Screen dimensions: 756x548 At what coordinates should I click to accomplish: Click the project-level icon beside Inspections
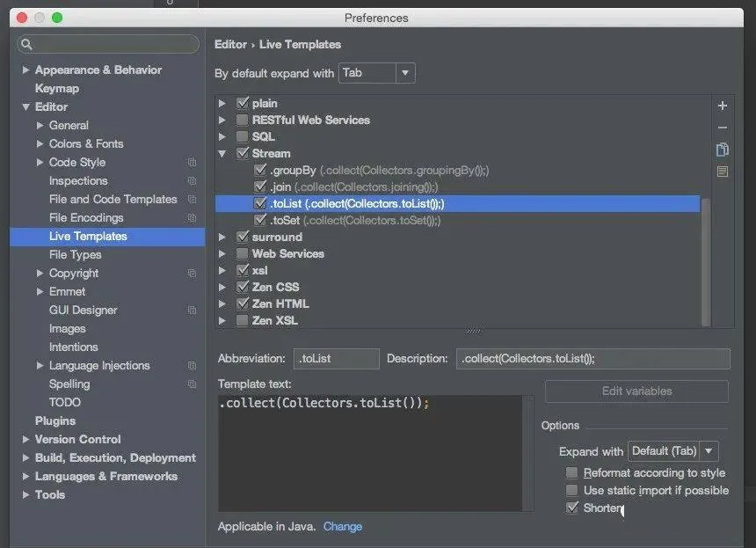click(192, 181)
